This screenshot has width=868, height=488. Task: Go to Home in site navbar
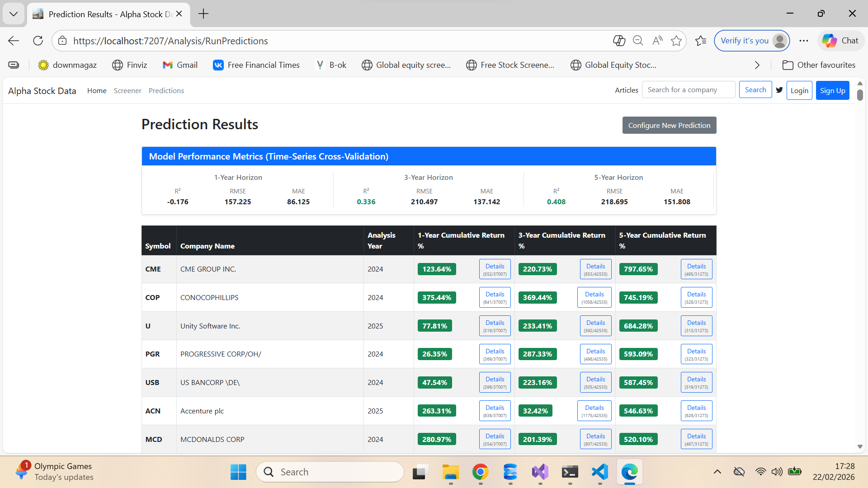tap(97, 91)
